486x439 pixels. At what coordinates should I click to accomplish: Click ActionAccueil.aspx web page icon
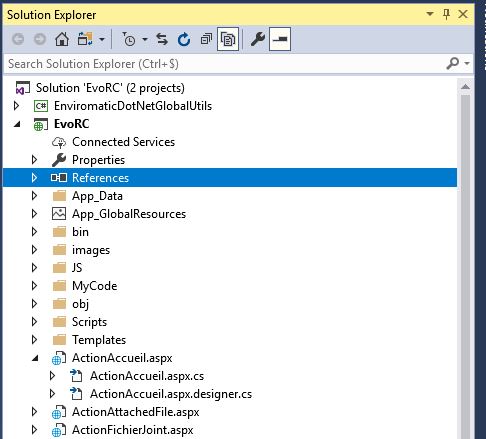59,358
